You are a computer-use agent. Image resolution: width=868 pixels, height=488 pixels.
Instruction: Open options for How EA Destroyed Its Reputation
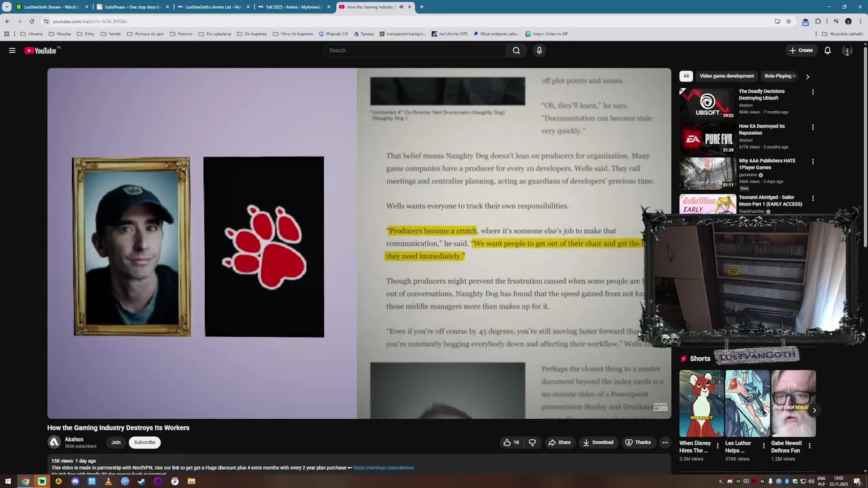click(812, 127)
